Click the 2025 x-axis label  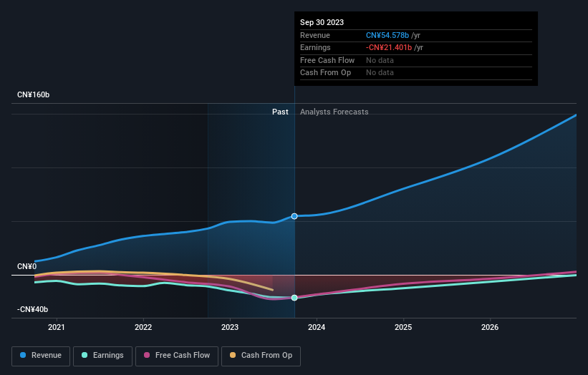pos(403,327)
